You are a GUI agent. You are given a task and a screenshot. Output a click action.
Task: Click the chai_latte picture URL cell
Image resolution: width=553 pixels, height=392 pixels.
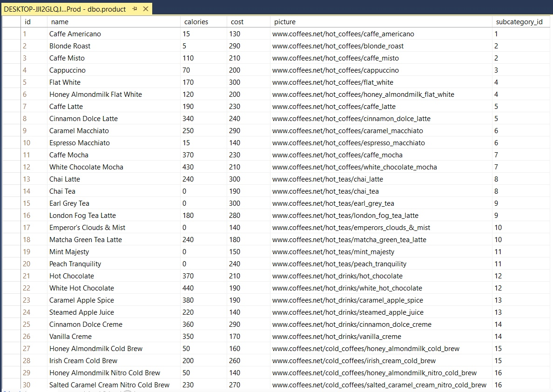381,179
